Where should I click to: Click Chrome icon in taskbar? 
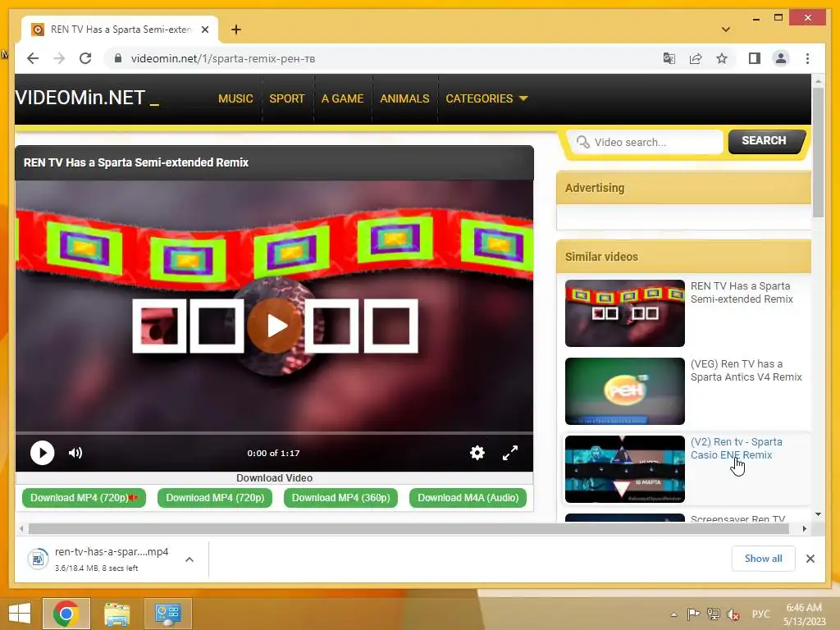(66, 614)
